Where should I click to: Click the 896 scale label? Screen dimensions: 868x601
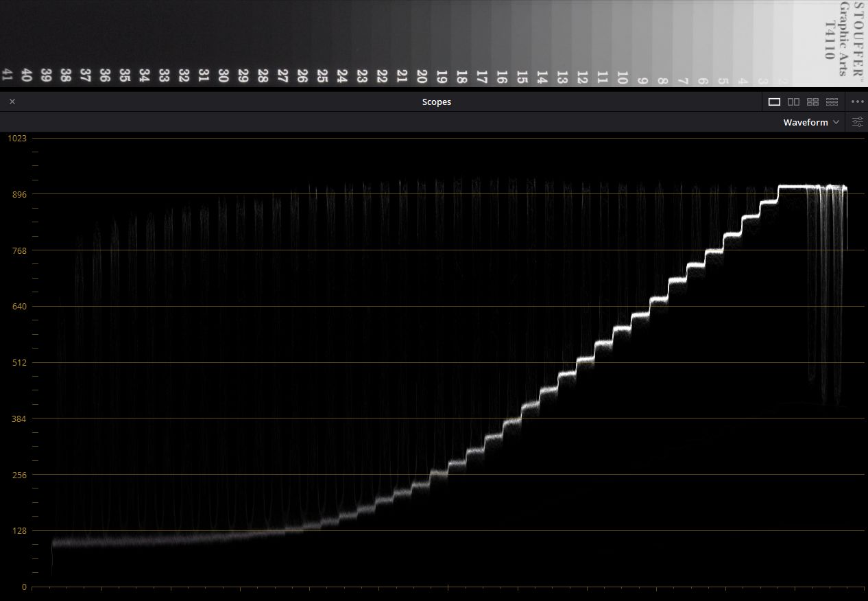tap(19, 194)
